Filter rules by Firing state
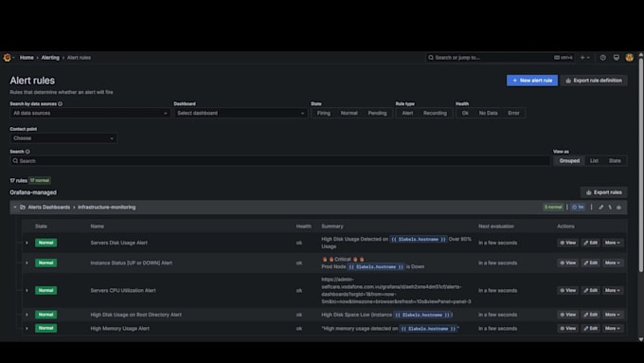 point(324,113)
